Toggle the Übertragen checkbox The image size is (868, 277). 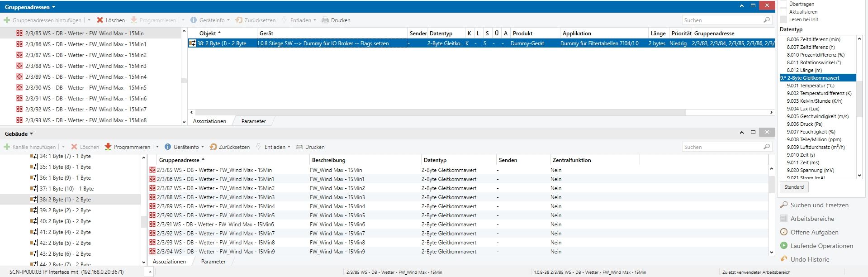pyautogui.click(x=783, y=4)
